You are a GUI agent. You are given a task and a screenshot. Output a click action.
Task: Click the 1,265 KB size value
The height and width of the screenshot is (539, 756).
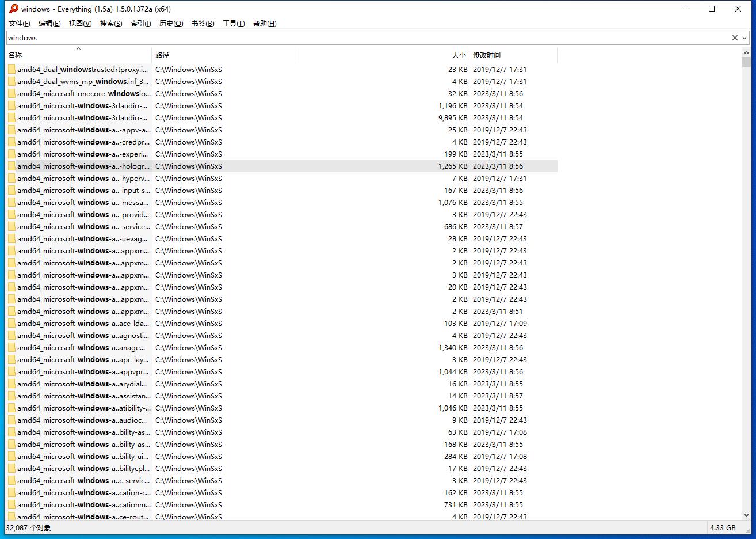tap(453, 166)
